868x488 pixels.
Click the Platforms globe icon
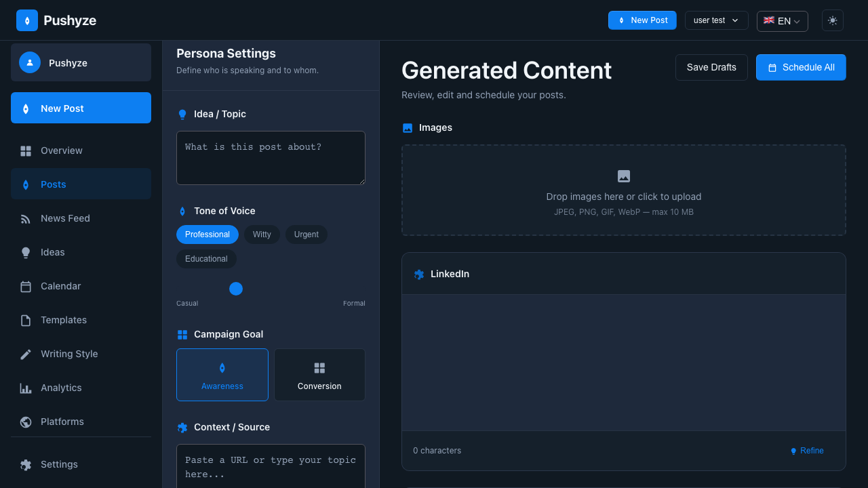[26, 422]
